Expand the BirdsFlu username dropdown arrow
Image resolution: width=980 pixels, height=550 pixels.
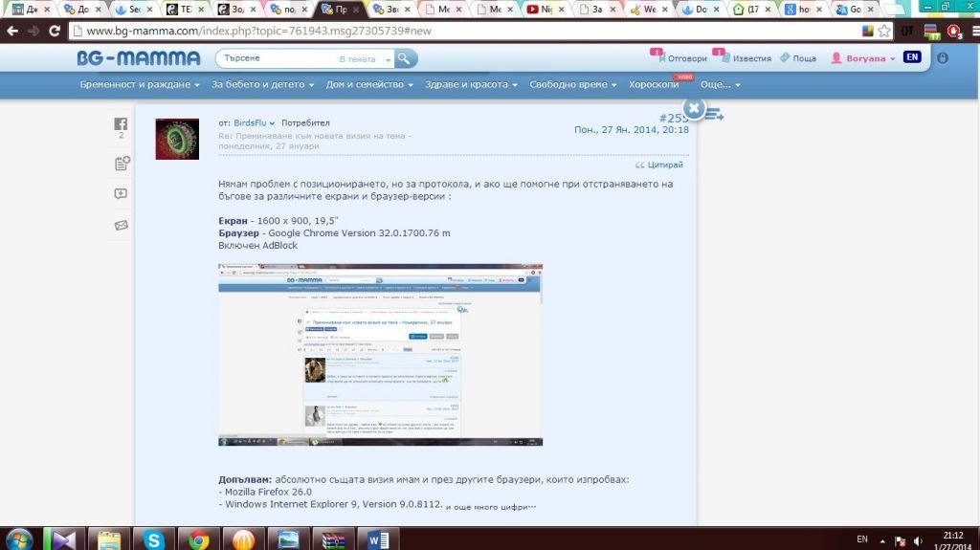[272, 123]
